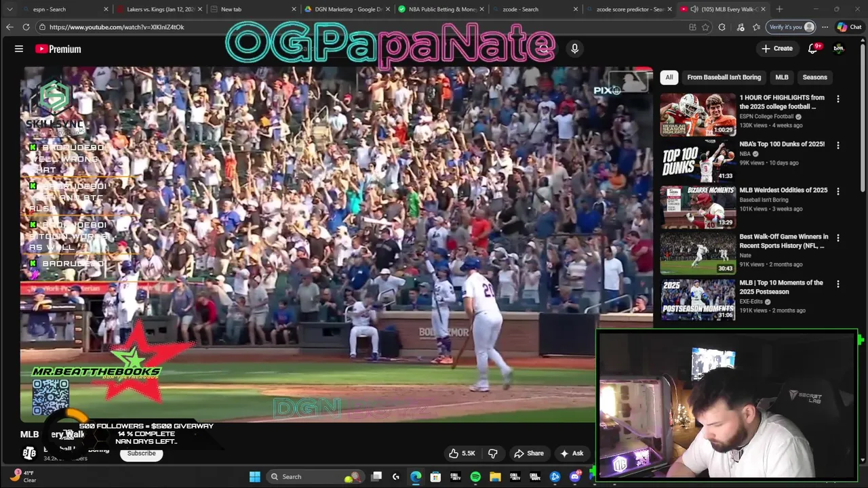Open File Explorer from the taskbar
This screenshot has width=868, height=488.
click(x=495, y=476)
